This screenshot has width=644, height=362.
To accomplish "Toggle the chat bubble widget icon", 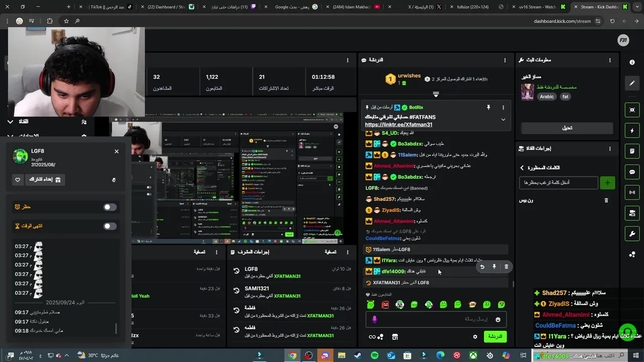I will coord(632,172).
